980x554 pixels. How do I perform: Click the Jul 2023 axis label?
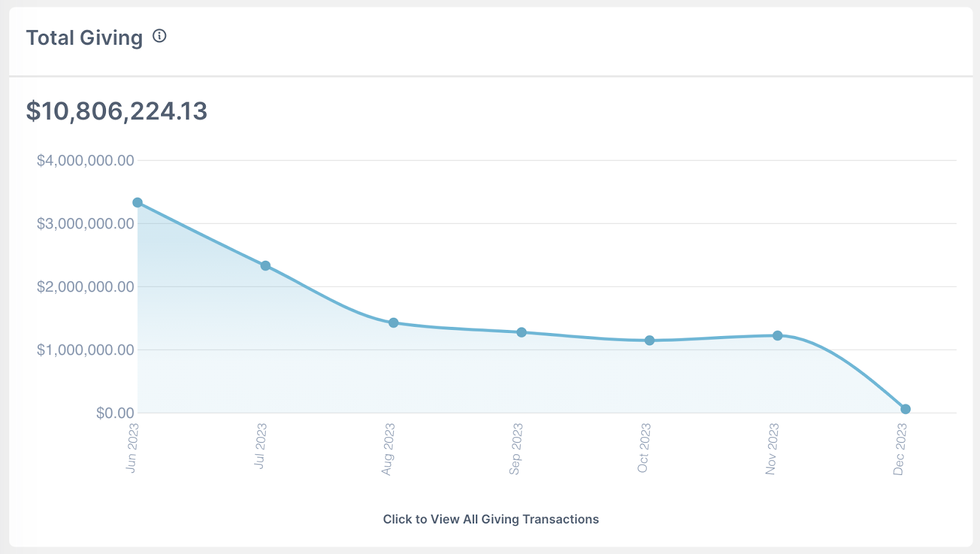point(260,446)
